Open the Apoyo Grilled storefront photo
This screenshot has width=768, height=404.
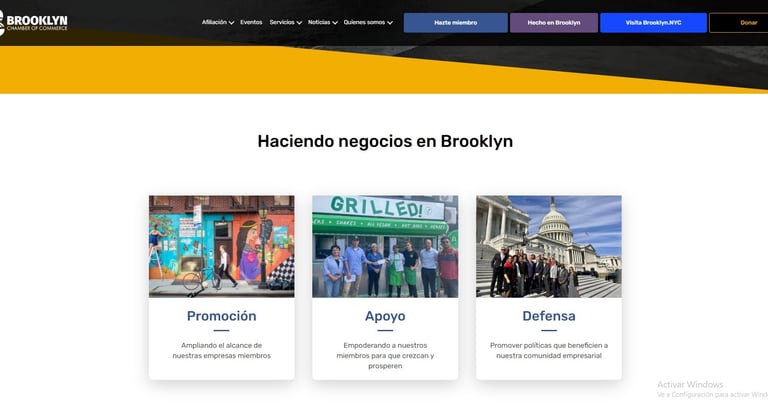point(385,246)
